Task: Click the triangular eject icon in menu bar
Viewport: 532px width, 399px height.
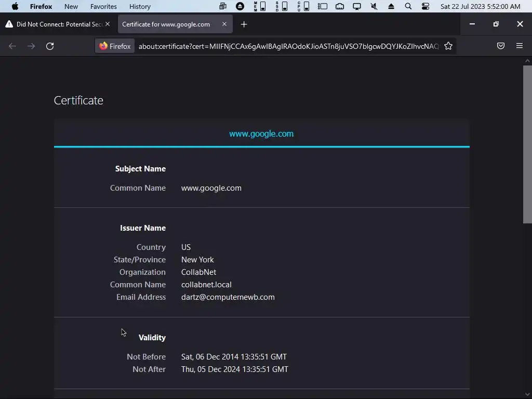Action: pos(391,6)
